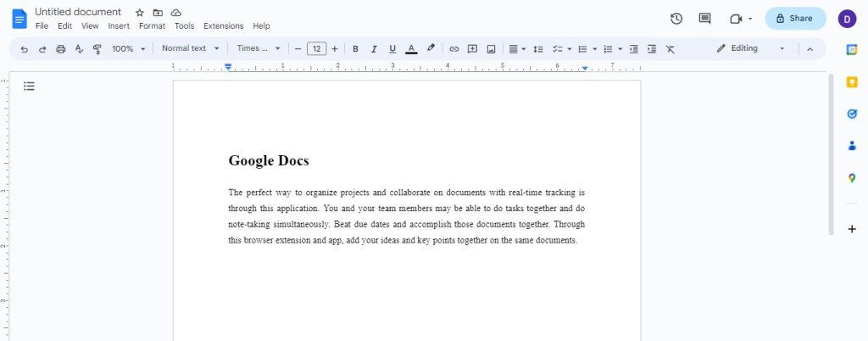Image resolution: width=868 pixels, height=341 pixels.
Task: Click the right indent marker on ruler
Action: 585,68
